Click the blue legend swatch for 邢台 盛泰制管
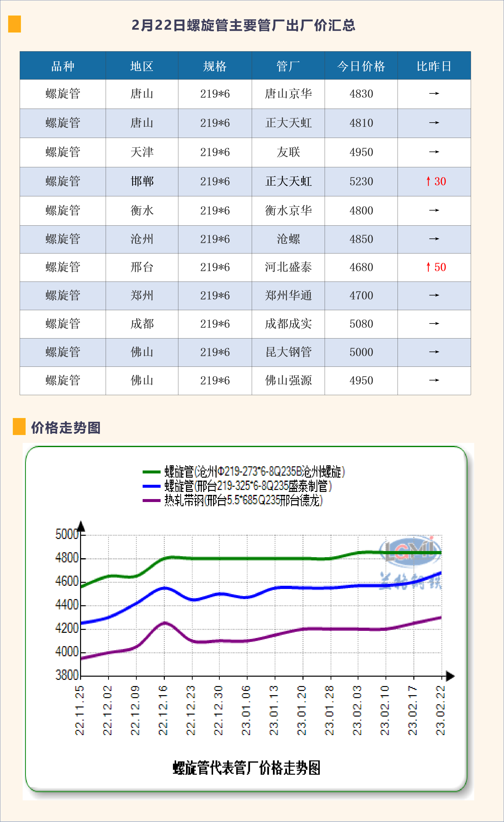This screenshot has height=822, width=504. (x=151, y=486)
